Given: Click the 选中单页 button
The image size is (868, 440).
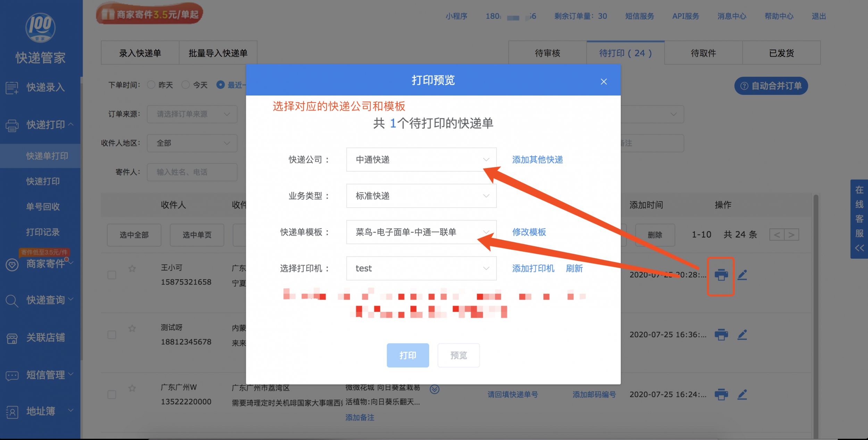Looking at the screenshot, I should point(197,235).
